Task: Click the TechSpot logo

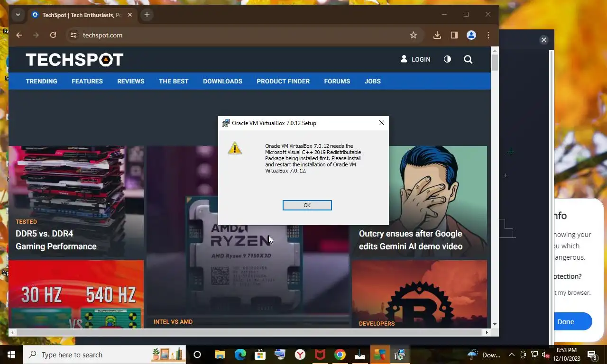Action: point(74,59)
